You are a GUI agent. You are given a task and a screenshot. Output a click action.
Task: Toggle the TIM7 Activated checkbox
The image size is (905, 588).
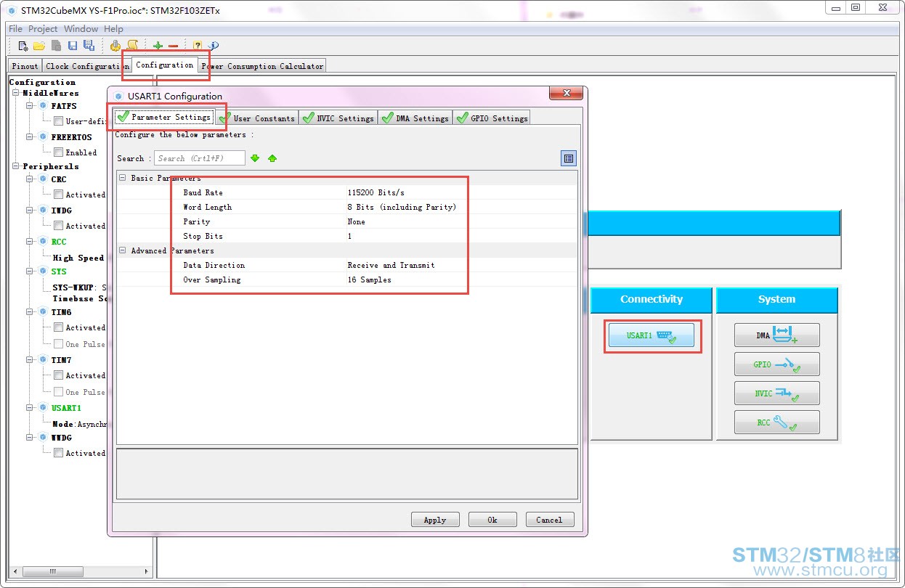click(58, 375)
